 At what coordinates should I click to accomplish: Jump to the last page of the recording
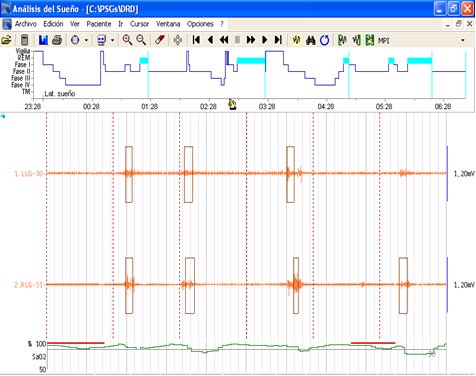point(278,40)
